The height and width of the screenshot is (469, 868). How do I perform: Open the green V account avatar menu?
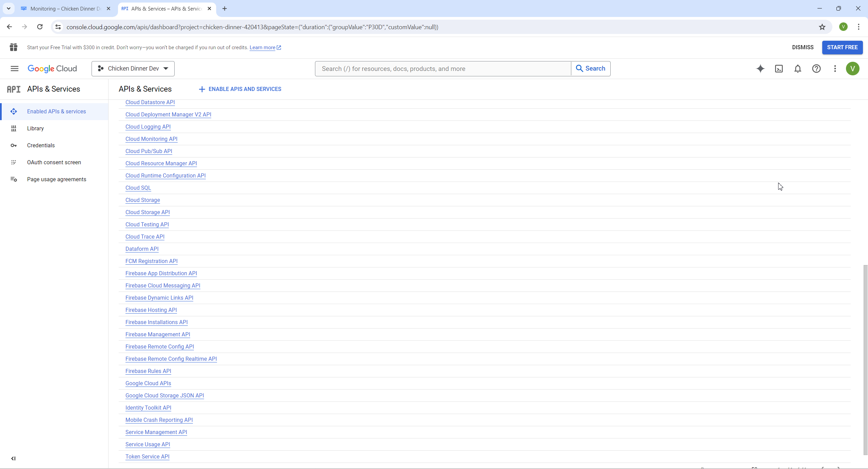[x=852, y=69]
